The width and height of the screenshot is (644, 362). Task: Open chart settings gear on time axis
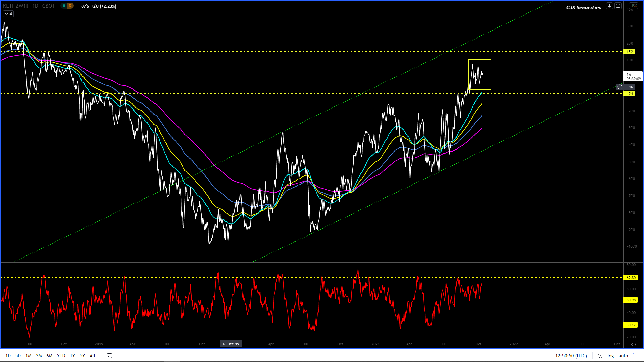click(634, 344)
